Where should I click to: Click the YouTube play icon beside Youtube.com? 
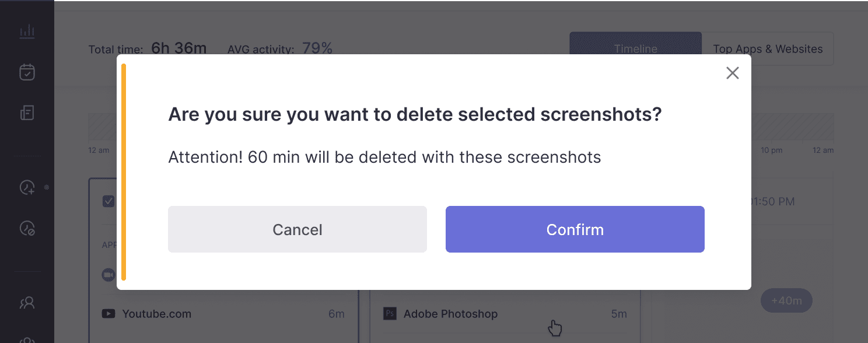[108, 314]
